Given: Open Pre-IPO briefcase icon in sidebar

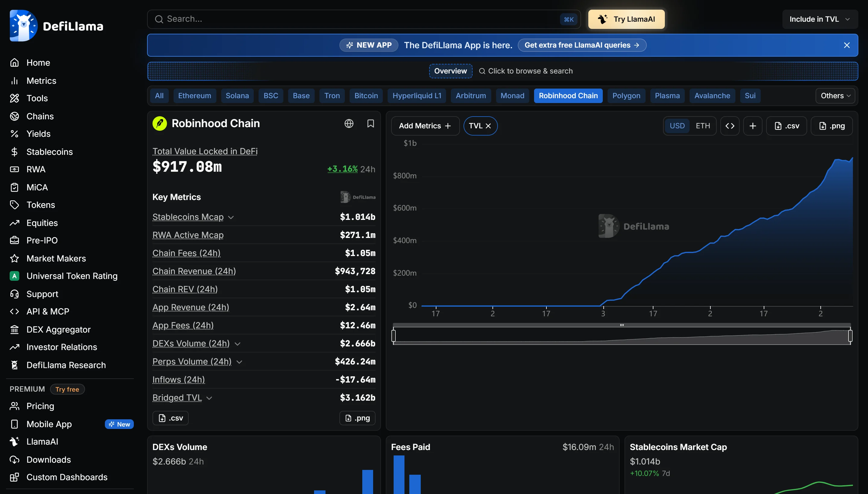Looking at the screenshot, I should pos(14,241).
